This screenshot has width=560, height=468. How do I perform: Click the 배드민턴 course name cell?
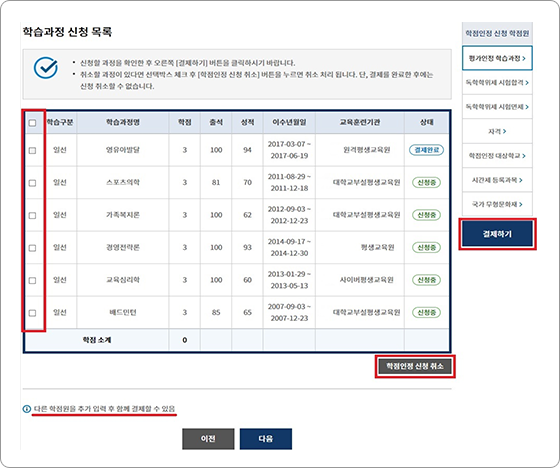click(123, 313)
